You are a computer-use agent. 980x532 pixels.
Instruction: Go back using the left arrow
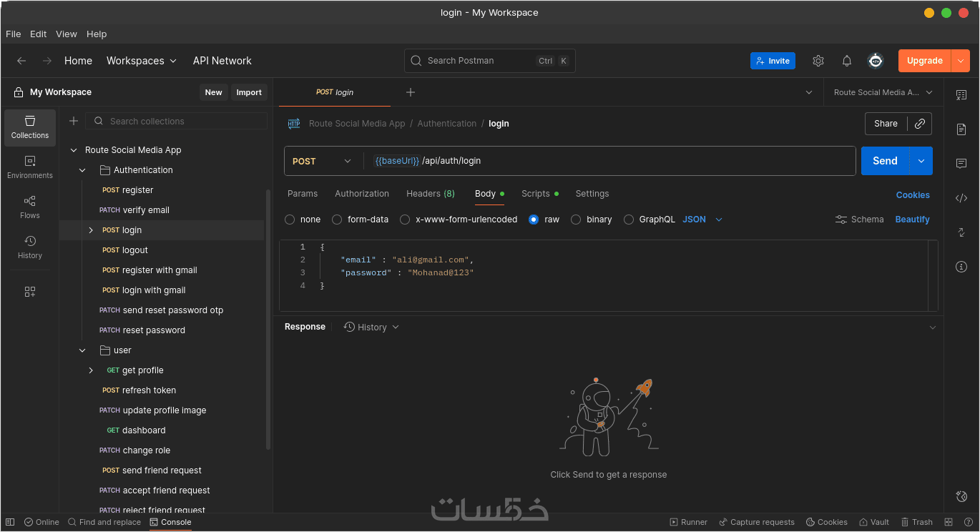coord(21,61)
